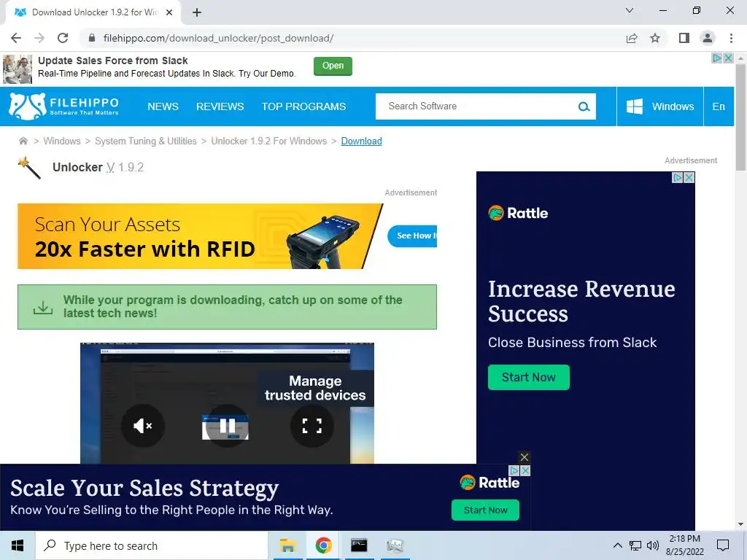
Task: Click the Download breadcrumb link
Action: [x=362, y=141]
